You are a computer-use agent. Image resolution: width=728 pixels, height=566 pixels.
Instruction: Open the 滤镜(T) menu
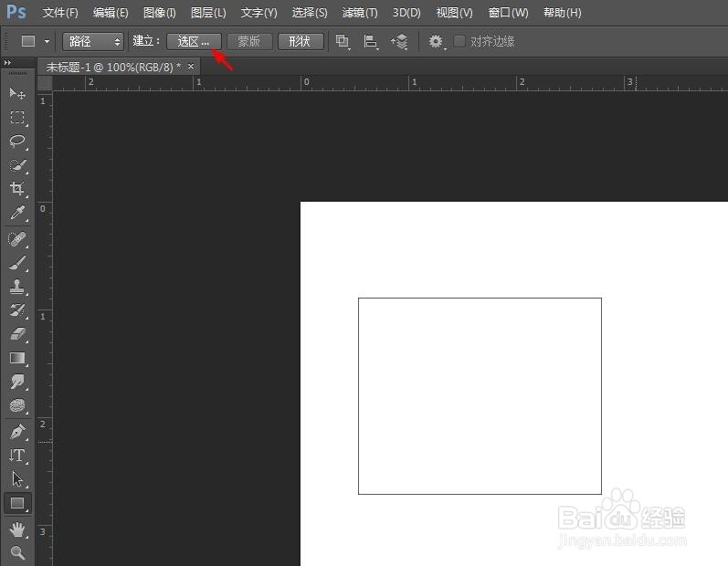360,13
